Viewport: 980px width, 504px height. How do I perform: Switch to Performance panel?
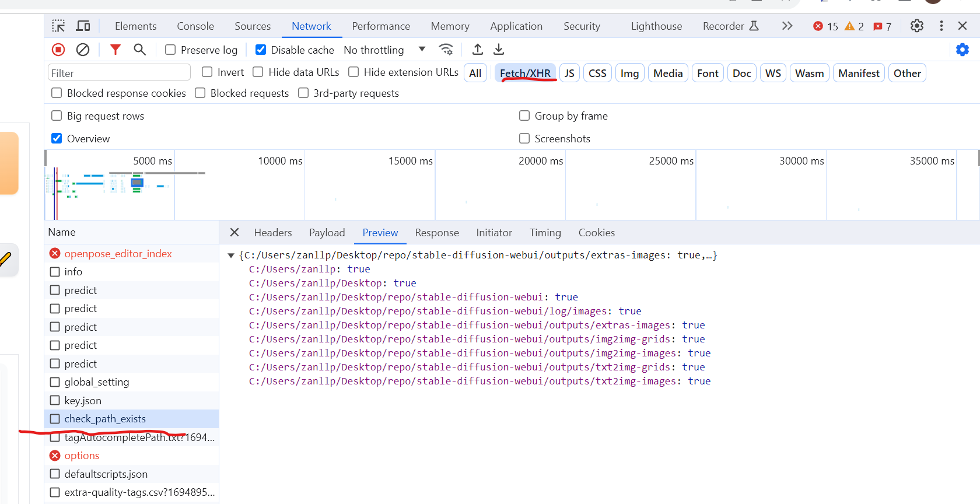coord(381,26)
